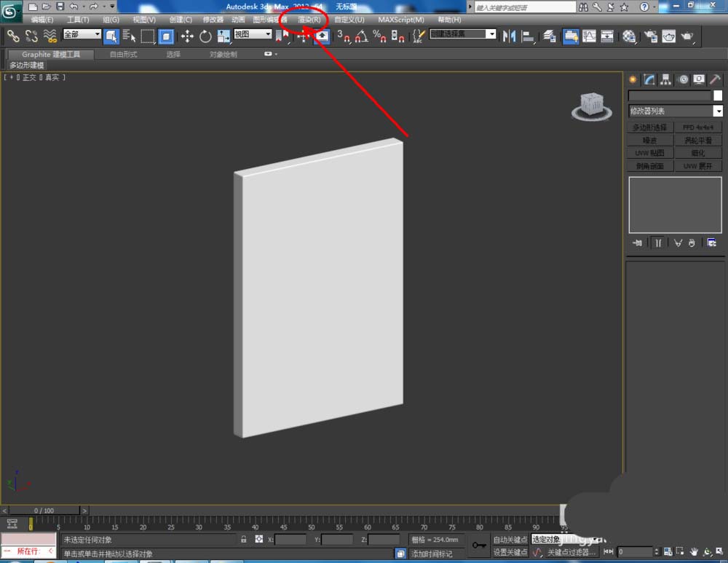The height and width of the screenshot is (563, 728).
Task: Open the Select by Name dialog
Action: pyautogui.click(x=129, y=36)
